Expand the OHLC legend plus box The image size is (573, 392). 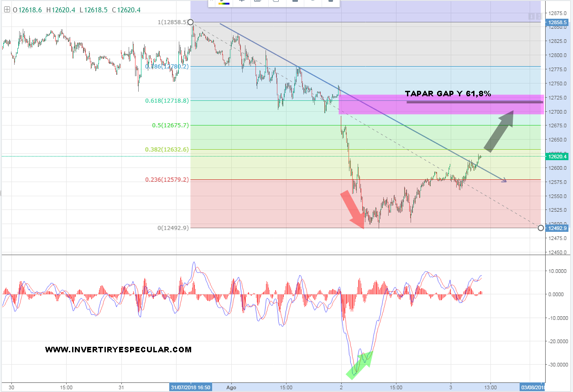[7, 9]
